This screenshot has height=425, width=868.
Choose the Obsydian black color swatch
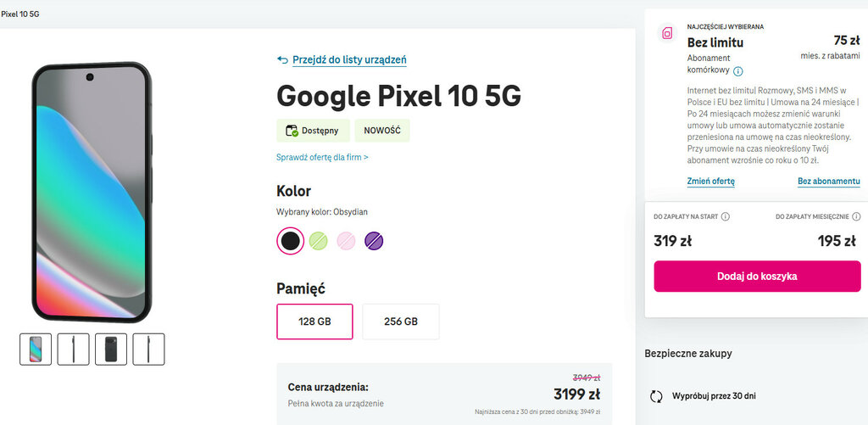click(x=290, y=241)
